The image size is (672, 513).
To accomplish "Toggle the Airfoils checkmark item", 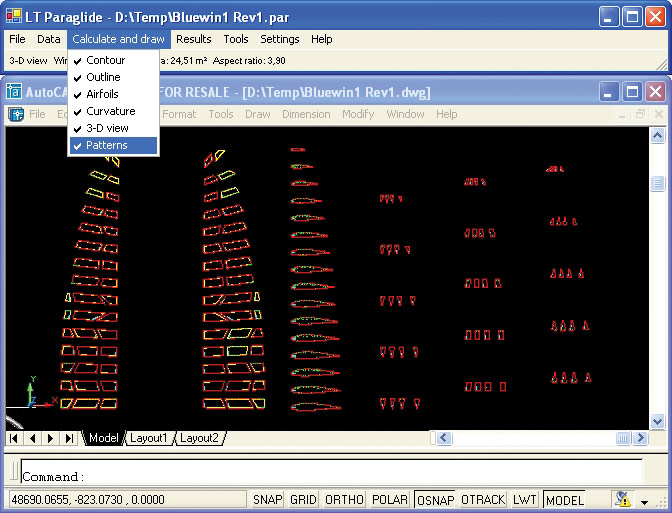I will (x=102, y=94).
